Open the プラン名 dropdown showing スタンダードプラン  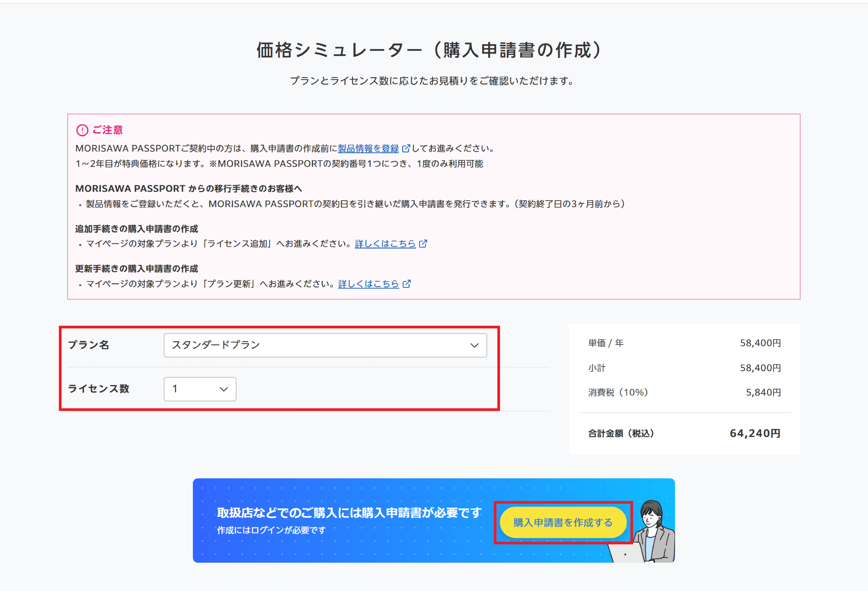(x=325, y=345)
